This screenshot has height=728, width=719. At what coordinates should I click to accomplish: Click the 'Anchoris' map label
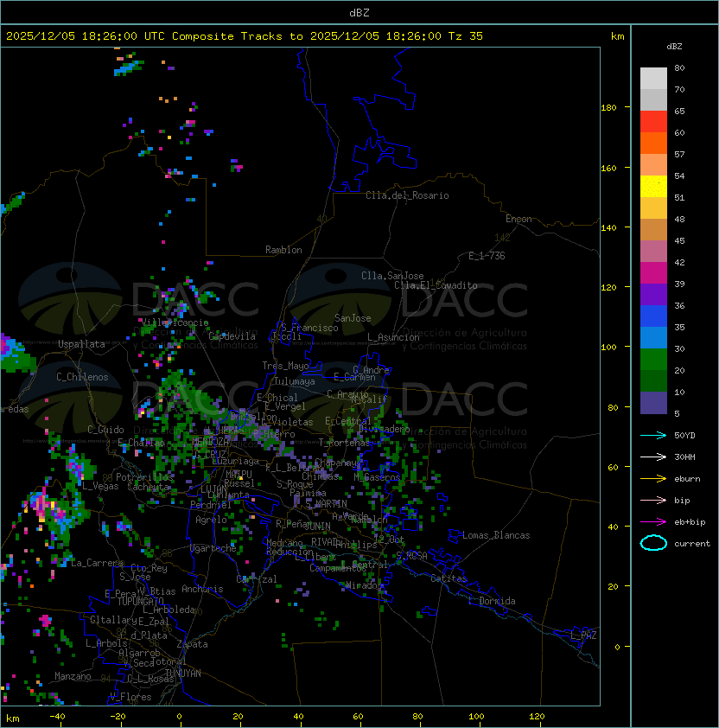coord(202,589)
